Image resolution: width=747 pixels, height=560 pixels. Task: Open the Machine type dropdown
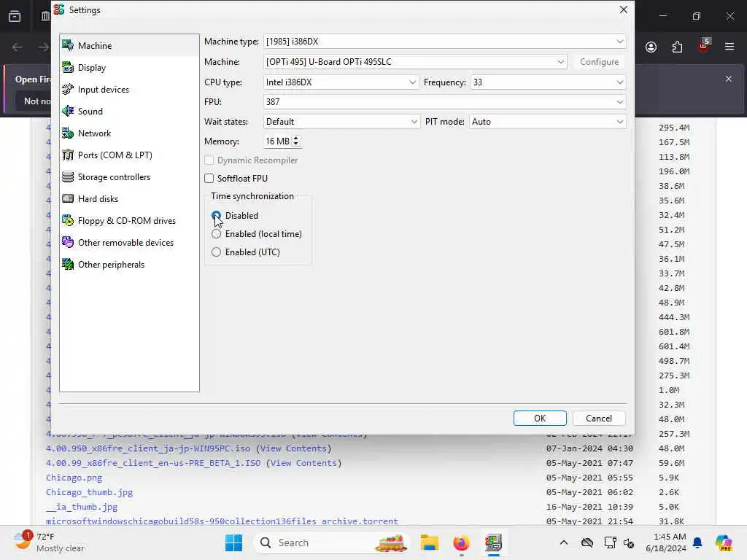point(444,42)
